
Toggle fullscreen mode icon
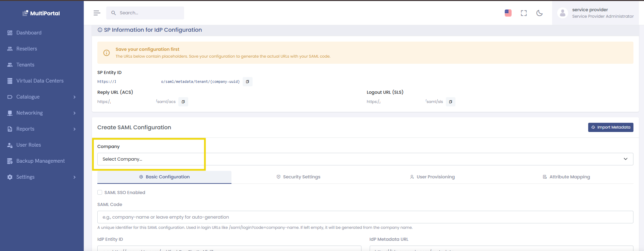click(x=524, y=13)
